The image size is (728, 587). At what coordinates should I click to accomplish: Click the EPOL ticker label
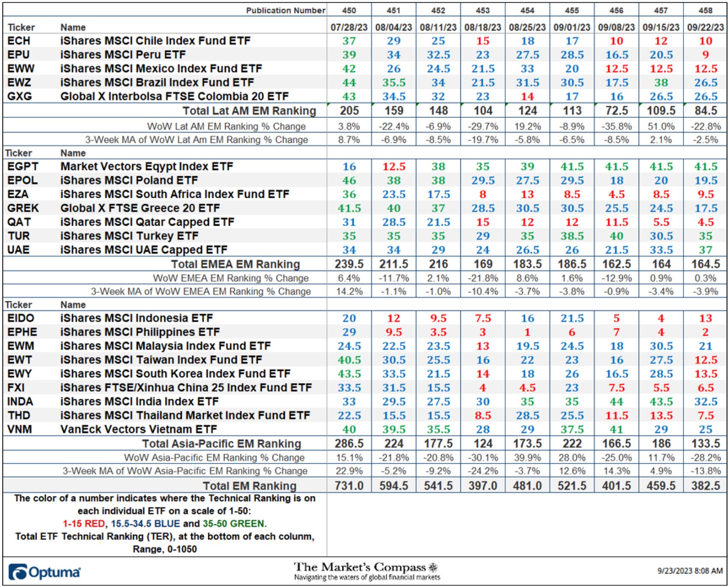click(x=22, y=180)
